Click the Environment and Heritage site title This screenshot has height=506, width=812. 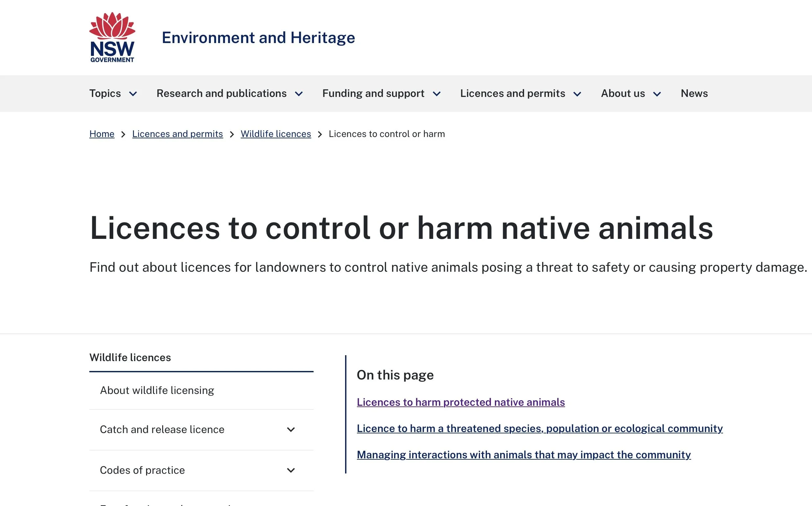pyautogui.click(x=258, y=37)
